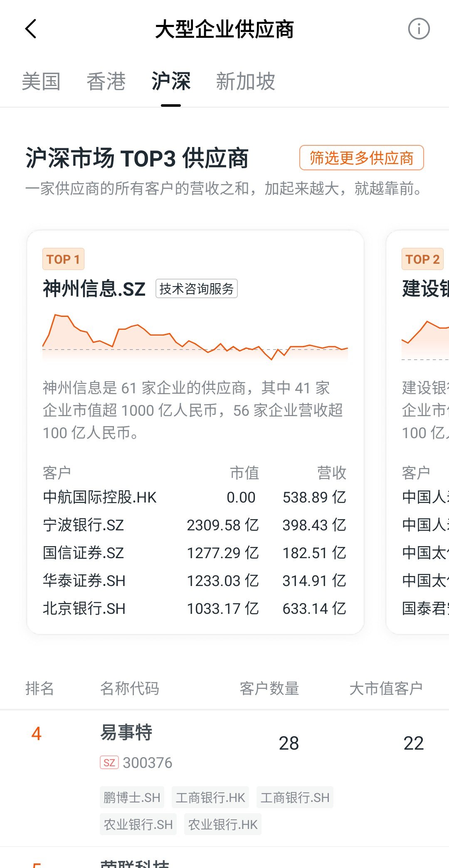Tap the 技术咨询服务 industry tag
The height and width of the screenshot is (868, 449).
point(196,289)
